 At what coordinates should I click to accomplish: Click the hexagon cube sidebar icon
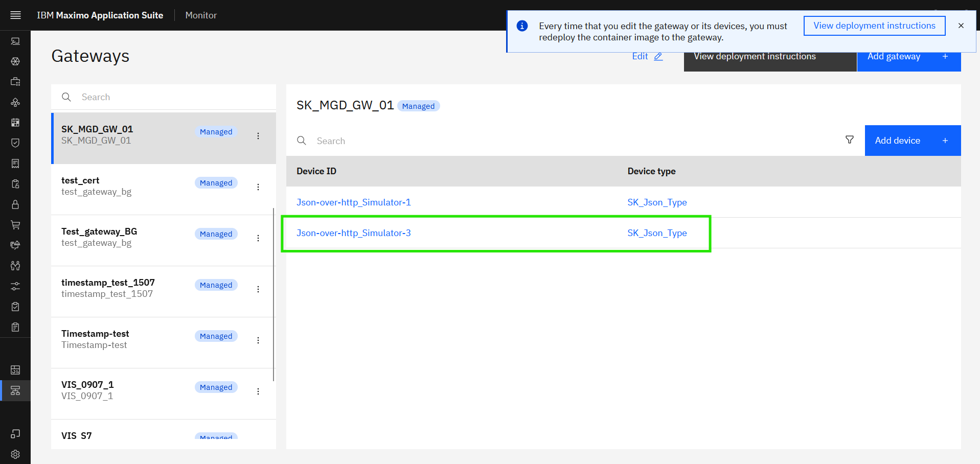[x=15, y=61]
